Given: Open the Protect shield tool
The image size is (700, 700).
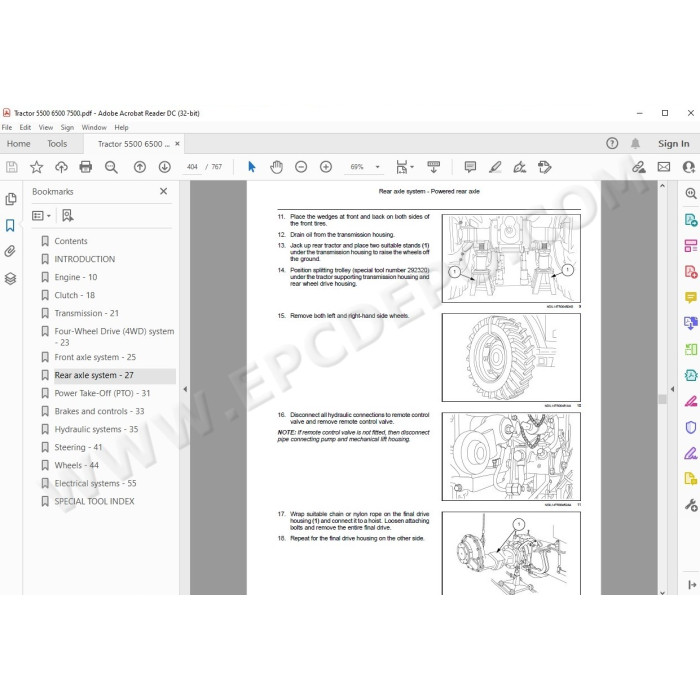Looking at the screenshot, I should 691,427.
